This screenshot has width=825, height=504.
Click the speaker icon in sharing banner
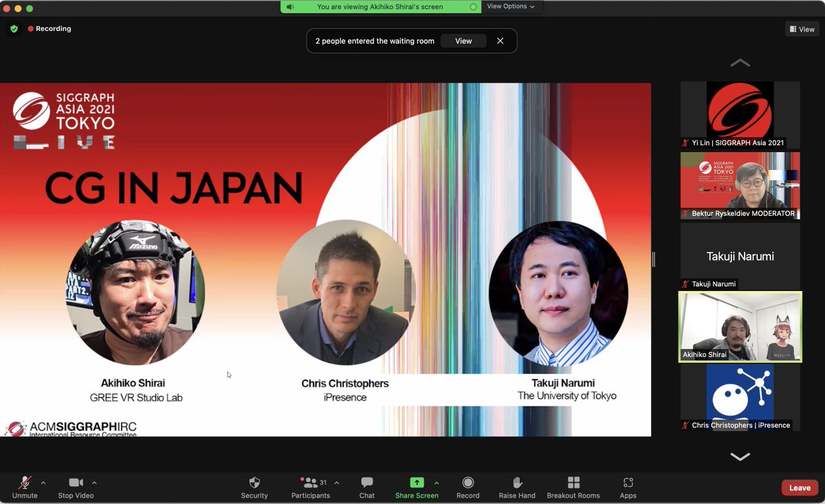pos(290,7)
